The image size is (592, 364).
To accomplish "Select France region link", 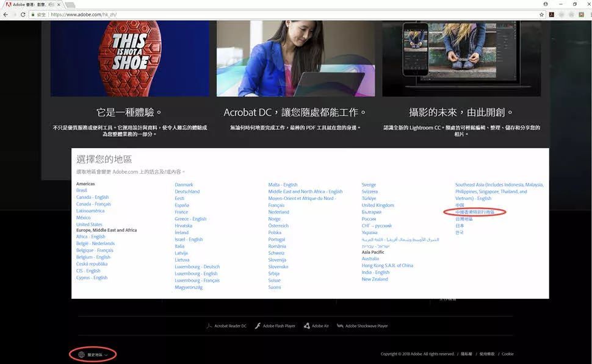I will click(x=181, y=212).
